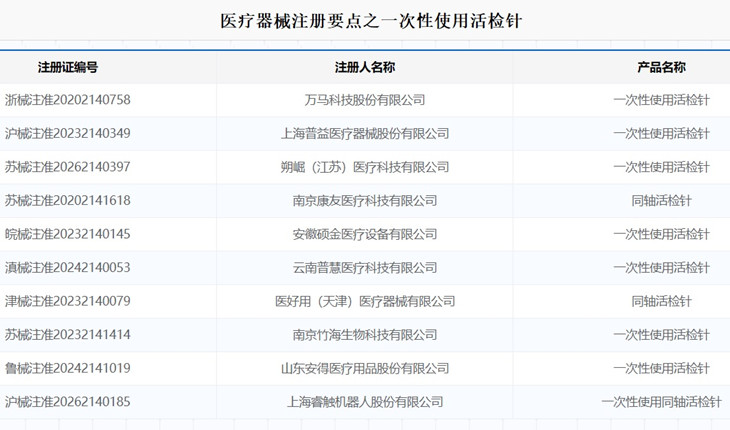Select registration number 津械注准20232140079
Image resolution: width=730 pixels, height=430 pixels.
point(68,301)
